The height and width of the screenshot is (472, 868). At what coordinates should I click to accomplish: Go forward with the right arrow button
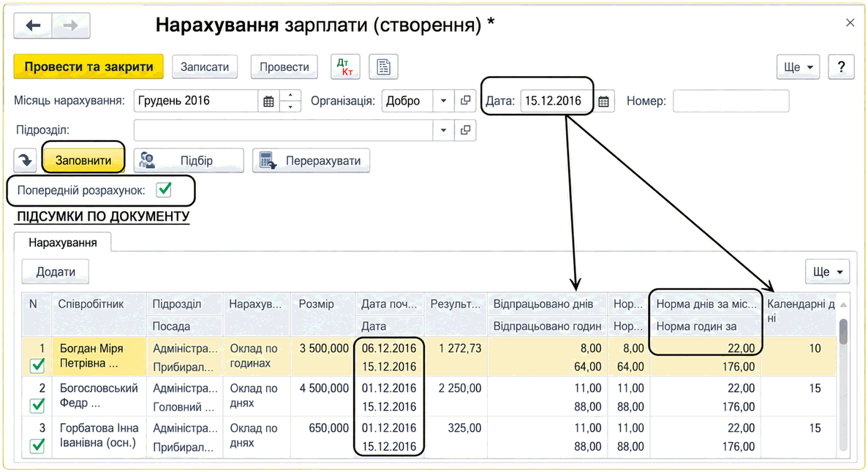(71, 26)
